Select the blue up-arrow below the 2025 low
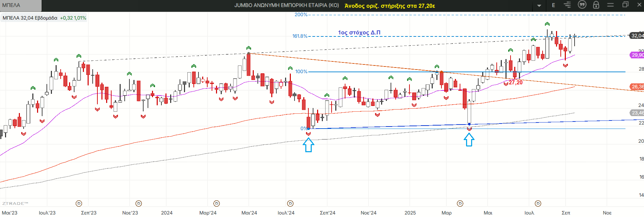Viewport: 644px width, 217px height. 469,140
